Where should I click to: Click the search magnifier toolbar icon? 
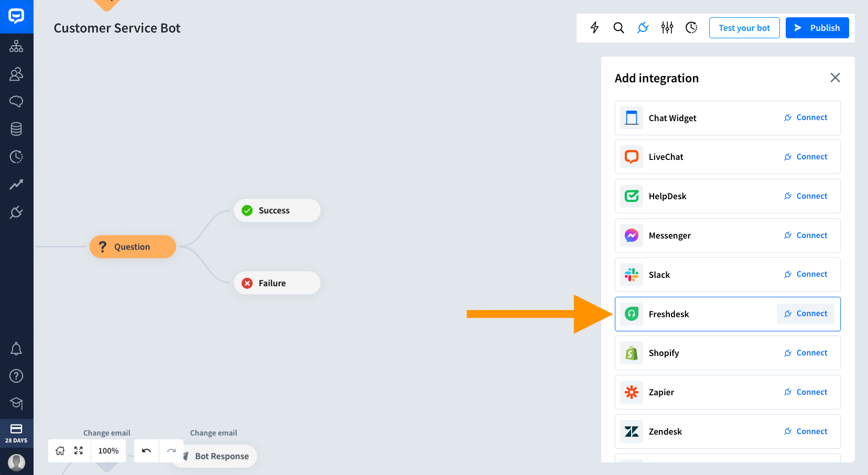point(619,28)
